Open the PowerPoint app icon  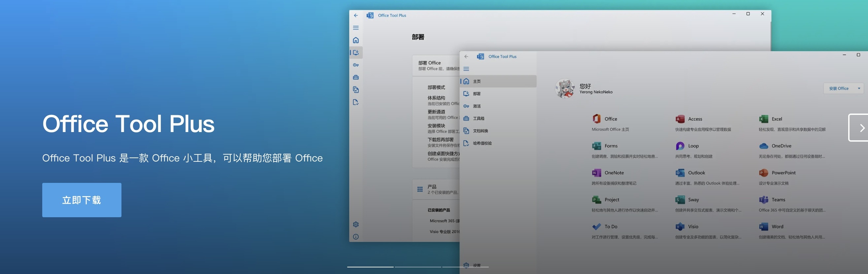(x=764, y=173)
